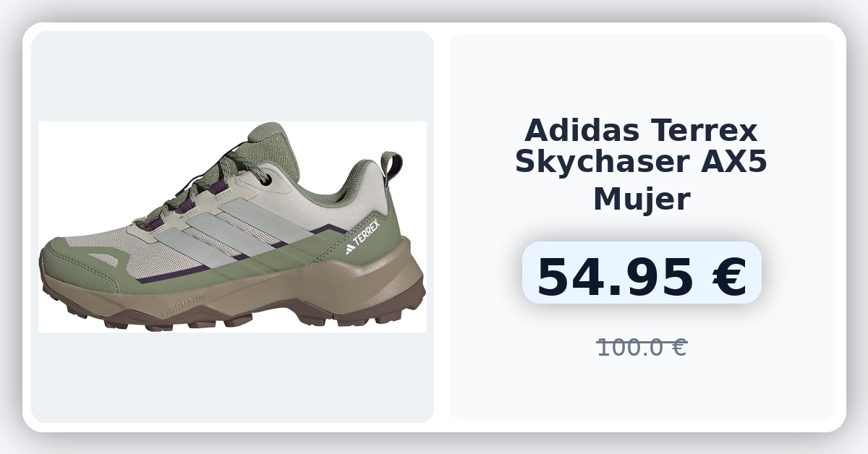The width and height of the screenshot is (868, 454).
Task: Click the small adidas three-bar logo beside TERREX
Action: point(350,249)
